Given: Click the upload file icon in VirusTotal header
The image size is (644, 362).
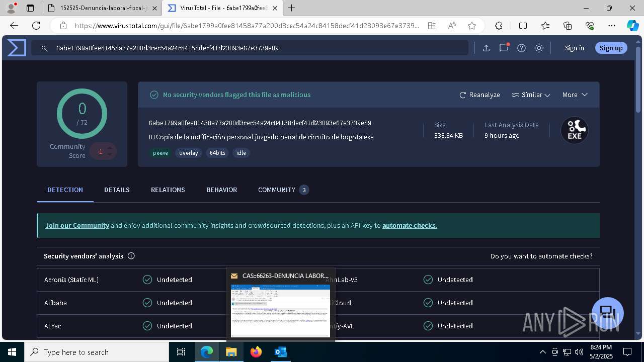Looking at the screenshot, I should click(x=486, y=48).
